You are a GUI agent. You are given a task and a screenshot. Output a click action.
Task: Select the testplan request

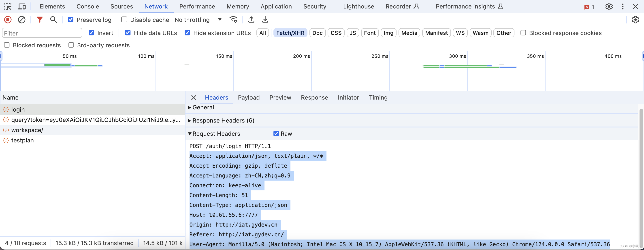pos(22,140)
